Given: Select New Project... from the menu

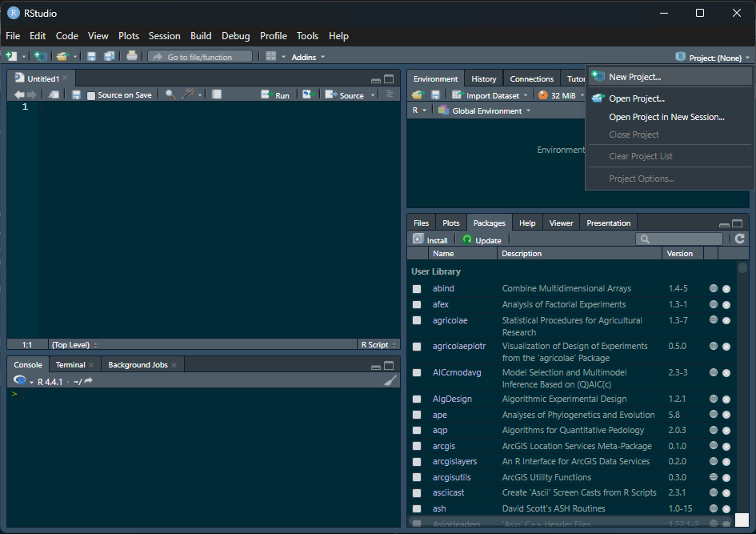Looking at the screenshot, I should pos(634,77).
